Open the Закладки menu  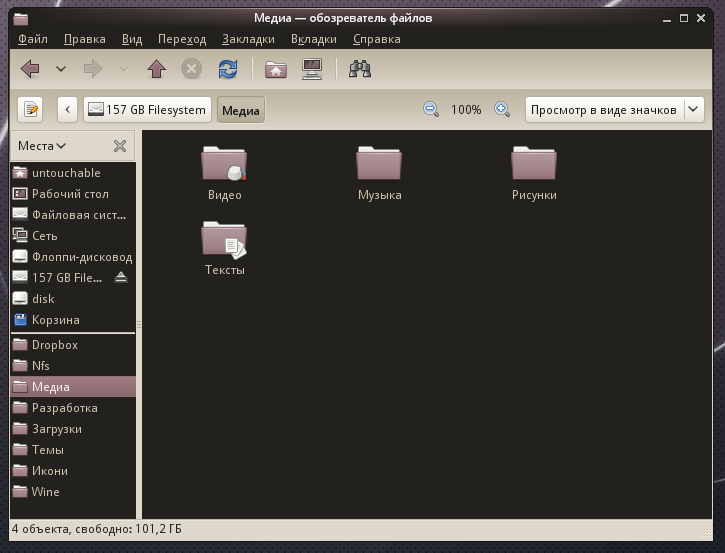tap(248, 39)
